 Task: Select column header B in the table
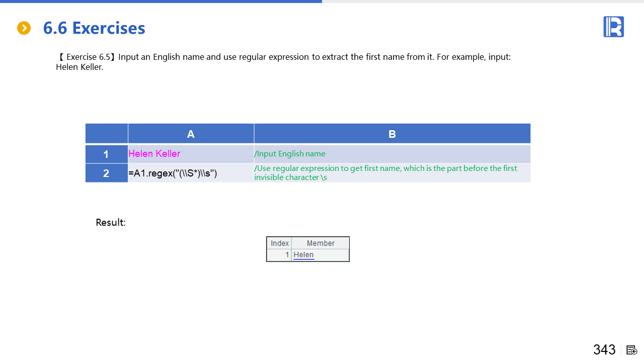pos(392,134)
